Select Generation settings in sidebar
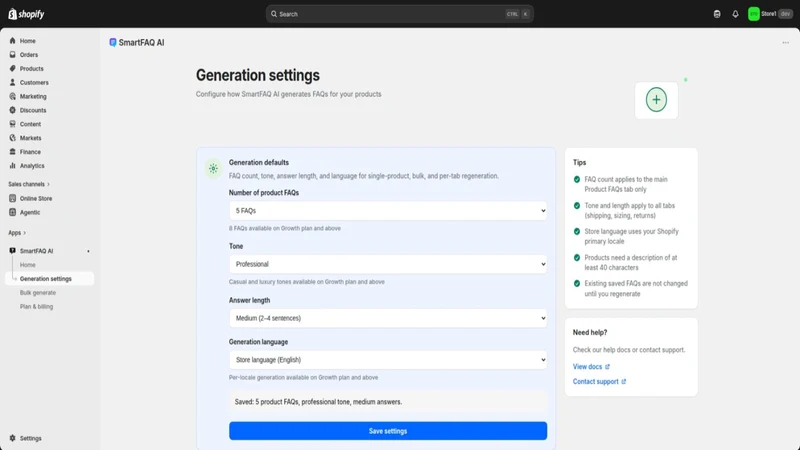This screenshot has width=800, height=450. (x=49, y=279)
